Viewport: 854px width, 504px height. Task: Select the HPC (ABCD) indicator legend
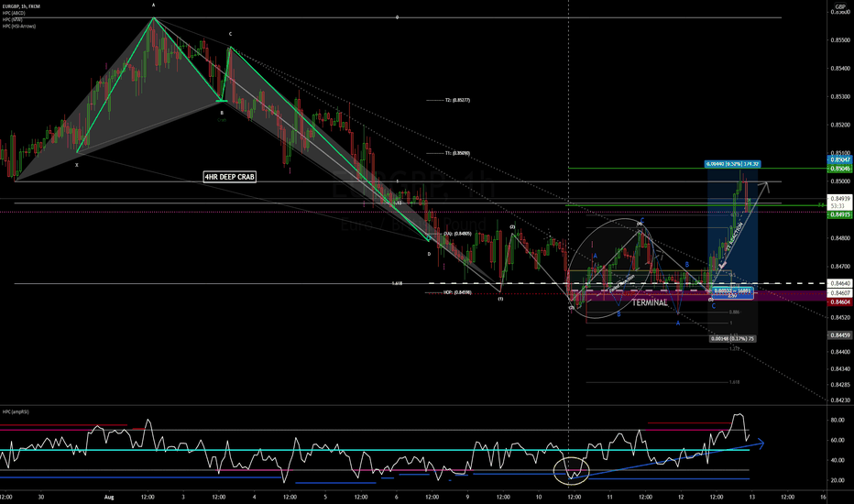(14, 13)
